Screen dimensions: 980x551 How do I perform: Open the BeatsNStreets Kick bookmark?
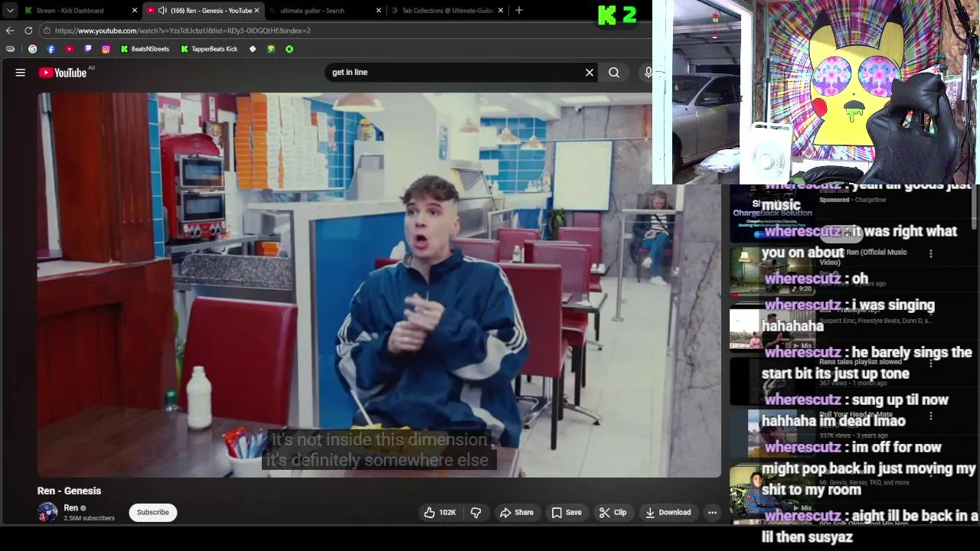coord(145,49)
